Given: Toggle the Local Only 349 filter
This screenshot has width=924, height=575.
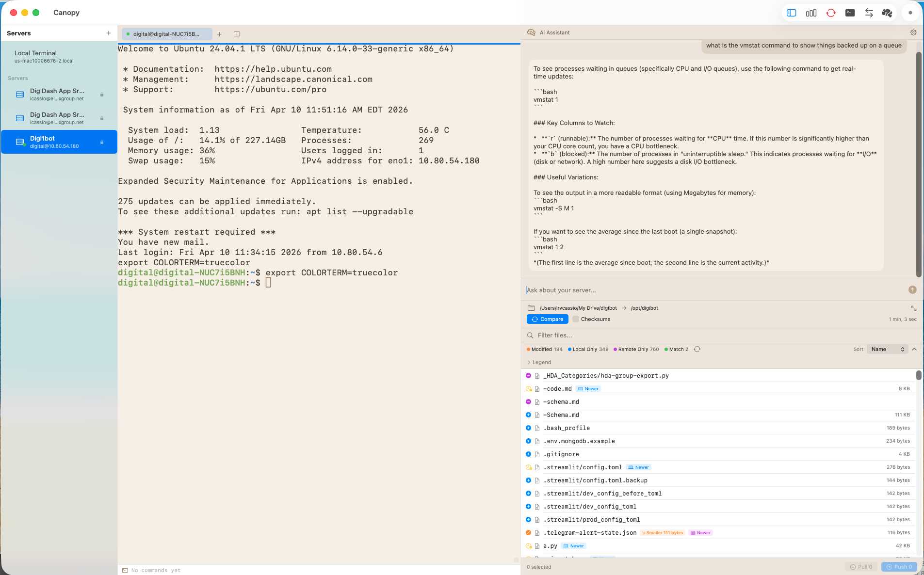Looking at the screenshot, I should click(x=588, y=349).
